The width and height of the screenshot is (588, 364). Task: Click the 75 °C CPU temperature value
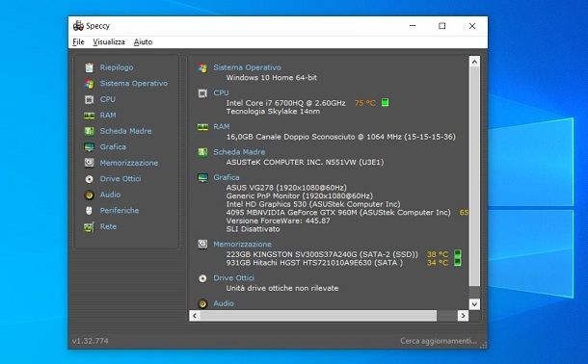[x=365, y=103]
